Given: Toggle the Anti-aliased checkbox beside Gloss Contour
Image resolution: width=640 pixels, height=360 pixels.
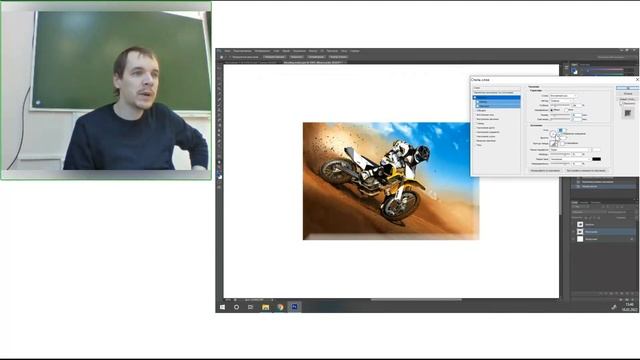Looking at the screenshot, I should [562, 143].
